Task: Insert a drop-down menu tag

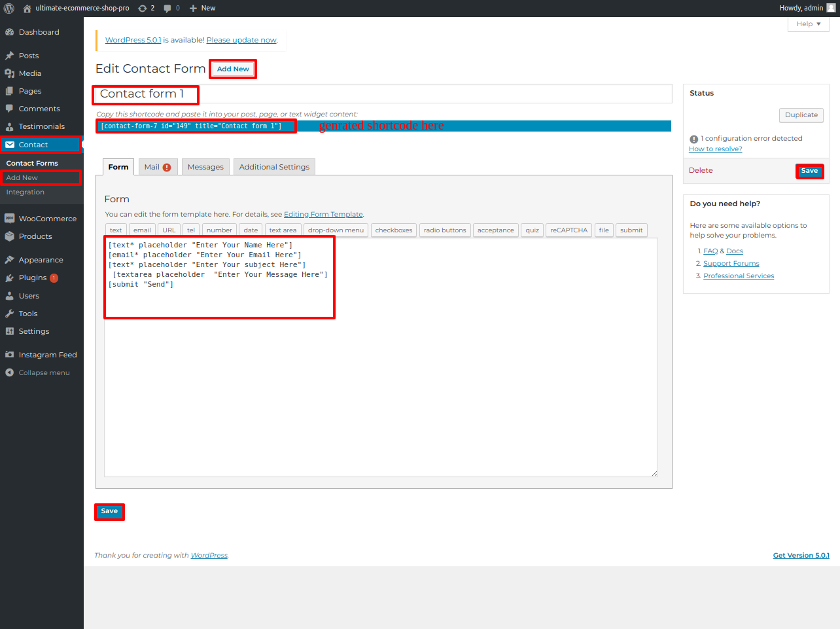Action: (x=336, y=230)
